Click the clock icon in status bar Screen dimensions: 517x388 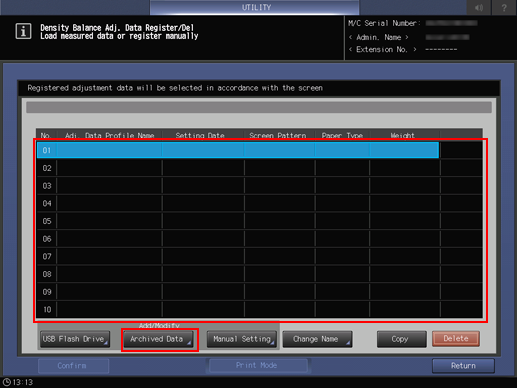pyautogui.click(x=6, y=382)
